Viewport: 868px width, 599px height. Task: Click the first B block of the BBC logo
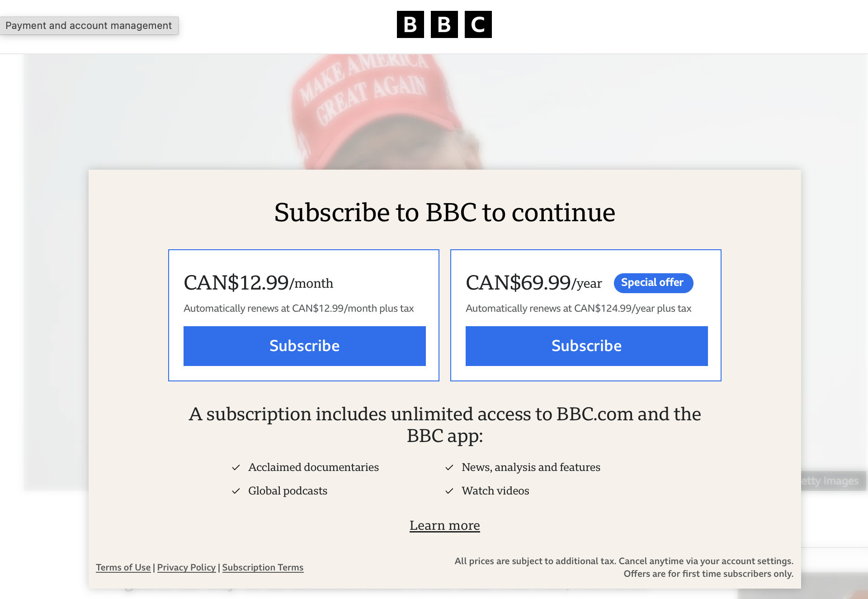[410, 24]
